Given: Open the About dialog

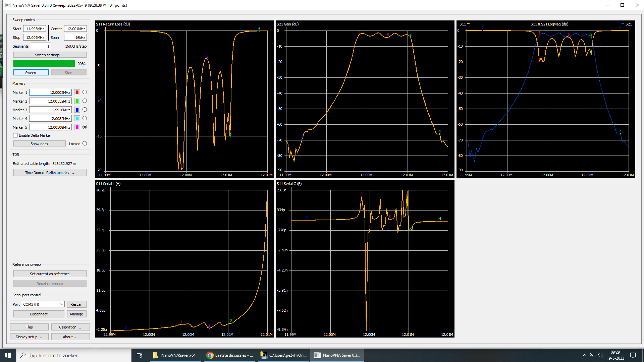Looking at the screenshot, I should click(x=70, y=337).
